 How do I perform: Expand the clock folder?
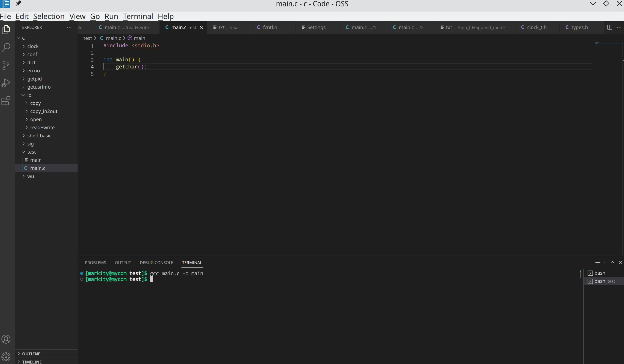33,46
